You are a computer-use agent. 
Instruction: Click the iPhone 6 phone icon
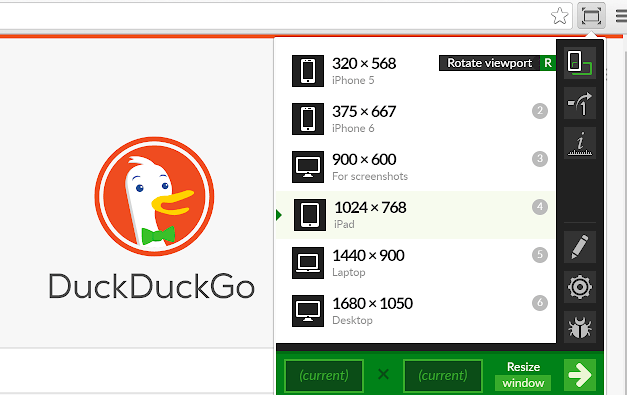point(308,119)
